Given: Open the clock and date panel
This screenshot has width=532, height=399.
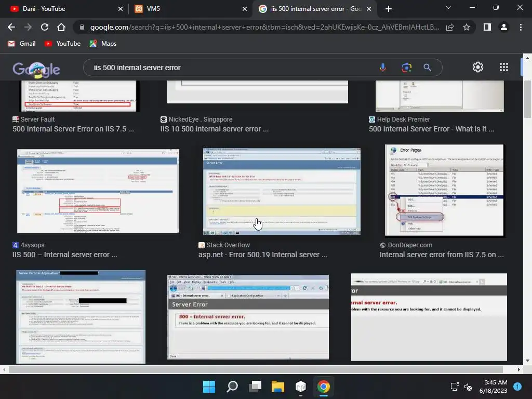Looking at the screenshot, I should coord(494,387).
